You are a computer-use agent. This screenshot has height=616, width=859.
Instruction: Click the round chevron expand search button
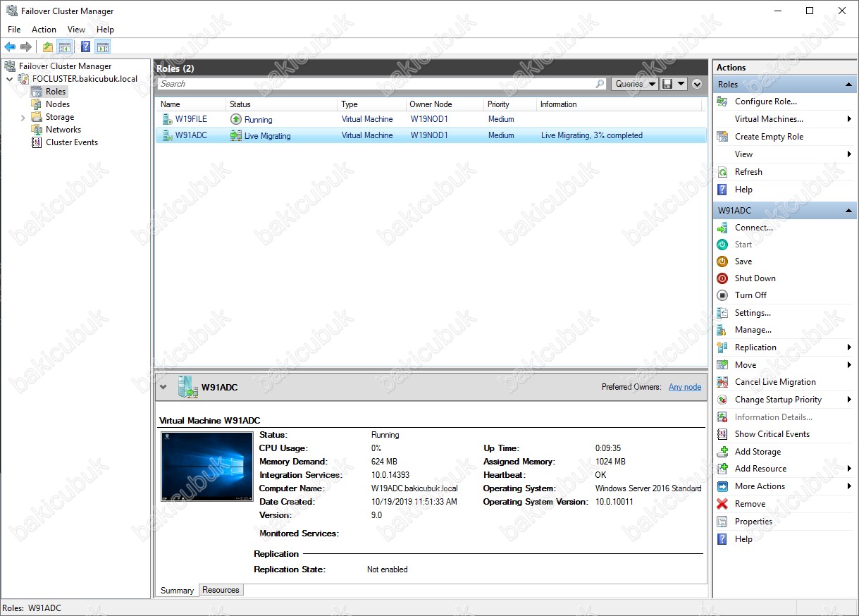(x=697, y=84)
